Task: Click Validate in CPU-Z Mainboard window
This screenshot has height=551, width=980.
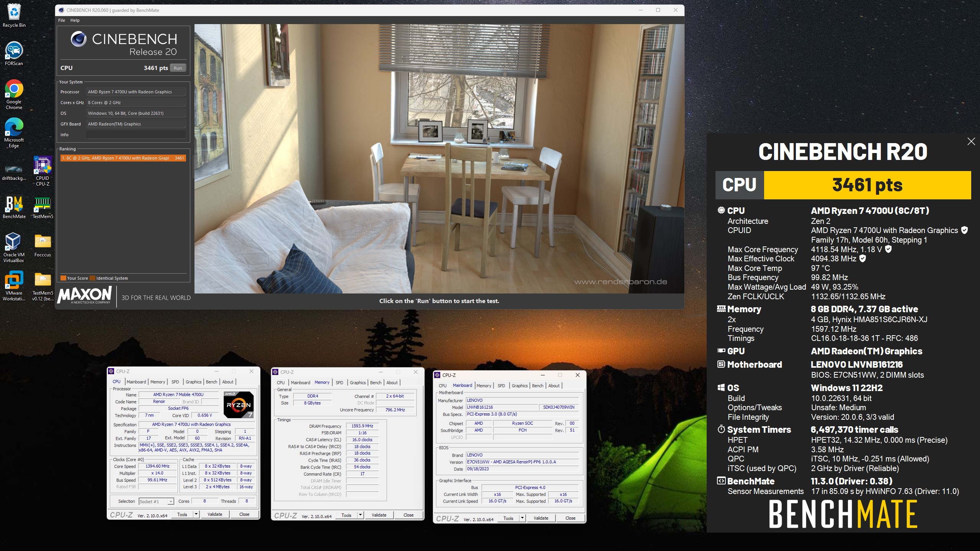Action: (541, 518)
